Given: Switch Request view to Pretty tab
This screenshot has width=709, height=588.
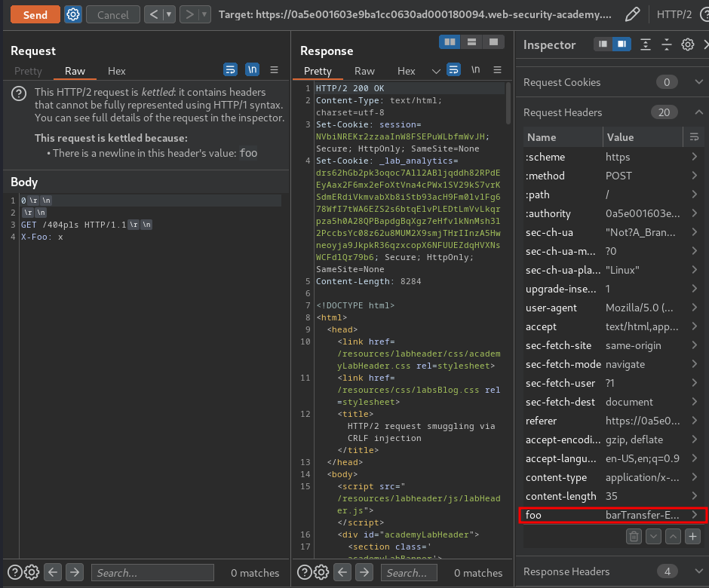Looking at the screenshot, I should [x=28, y=71].
